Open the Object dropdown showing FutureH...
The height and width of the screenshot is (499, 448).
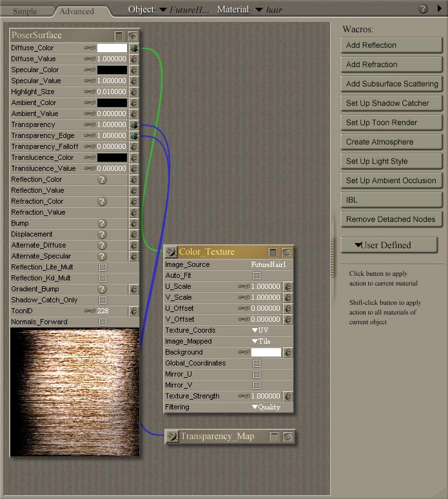point(184,10)
